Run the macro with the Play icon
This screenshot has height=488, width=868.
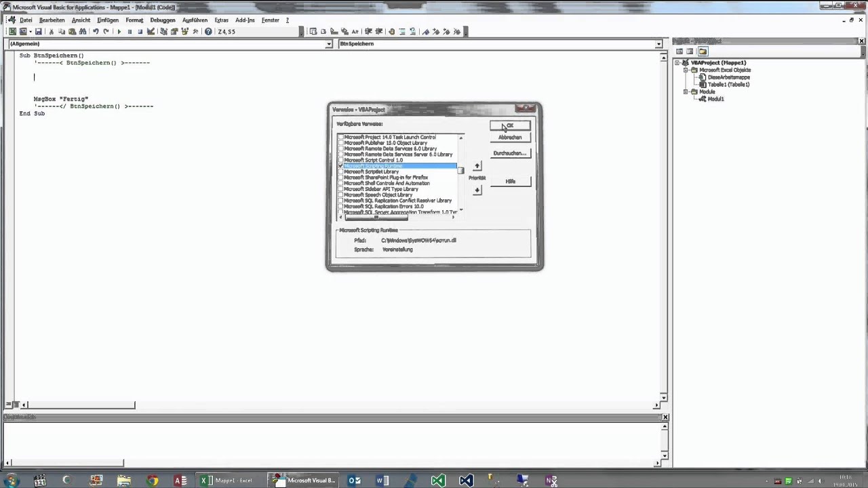(x=119, y=31)
